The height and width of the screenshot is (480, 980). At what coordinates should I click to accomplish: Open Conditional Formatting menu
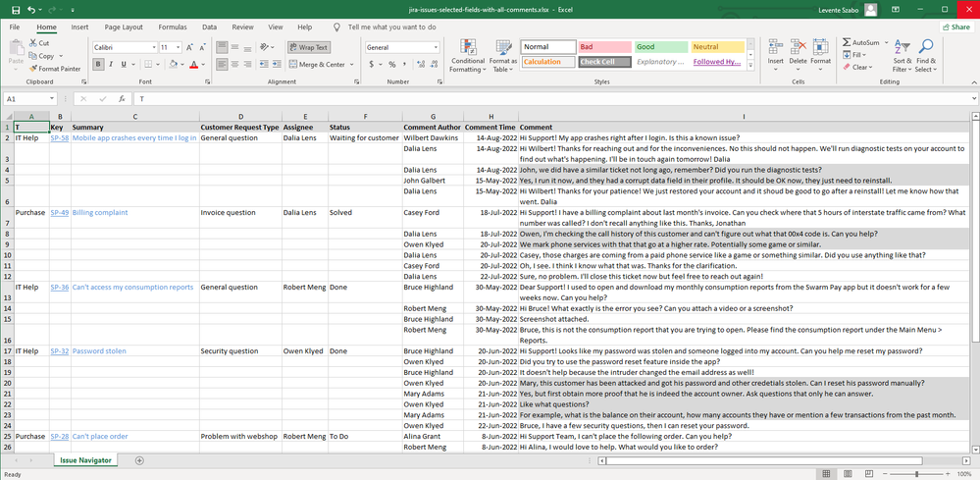click(467, 56)
